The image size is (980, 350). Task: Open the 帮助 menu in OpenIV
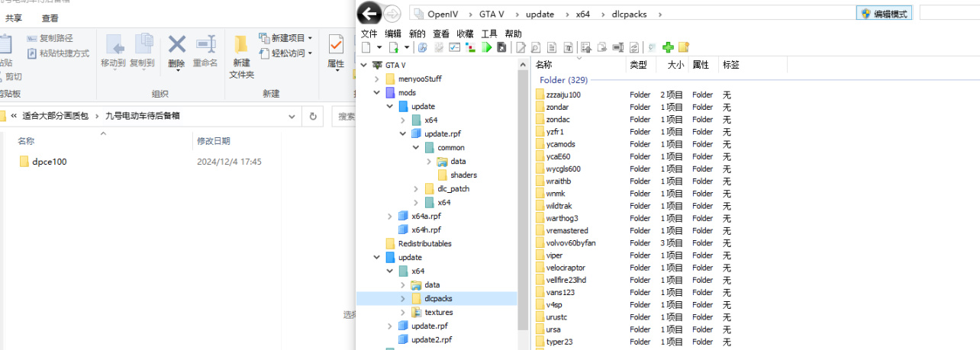514,34
